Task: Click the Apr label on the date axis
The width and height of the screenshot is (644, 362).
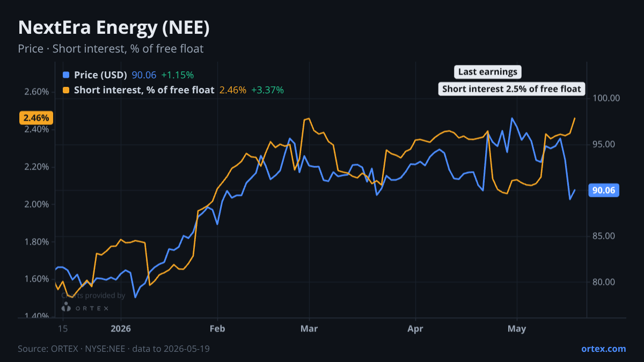Action: click(415, 329)
